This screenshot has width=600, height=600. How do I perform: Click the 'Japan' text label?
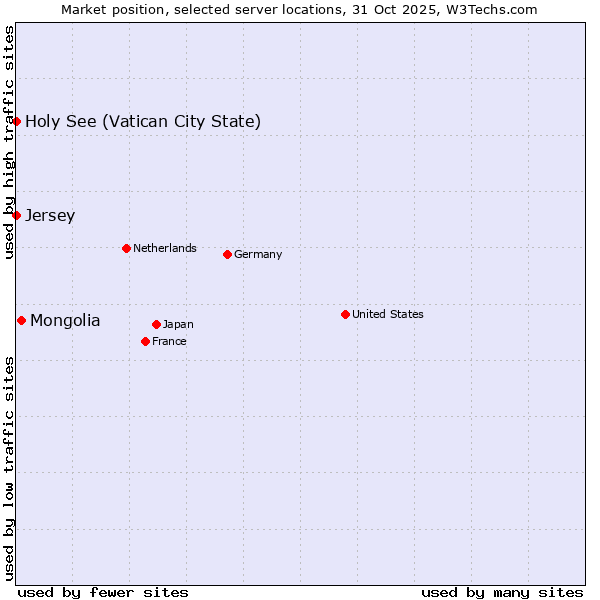coord(178,324)
